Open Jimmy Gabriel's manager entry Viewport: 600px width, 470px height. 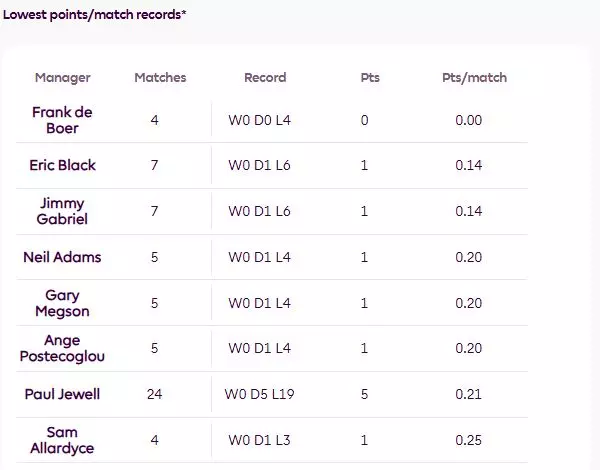pos(62,211)
